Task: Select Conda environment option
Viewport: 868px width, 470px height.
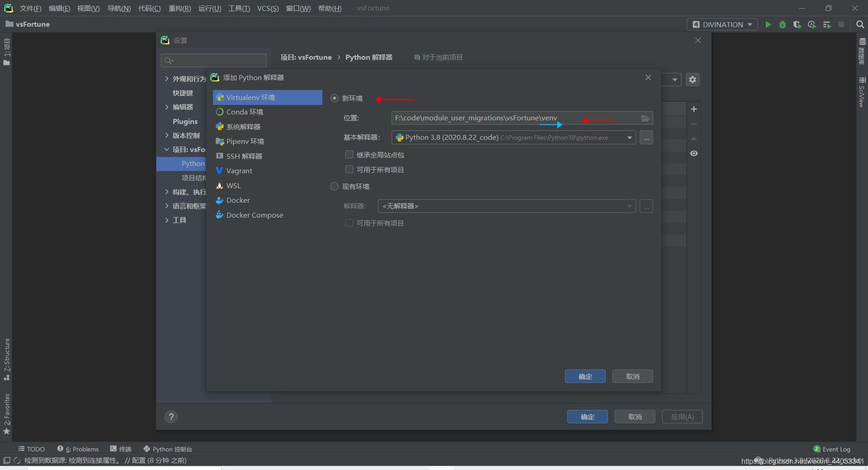Action: [268, 112]
